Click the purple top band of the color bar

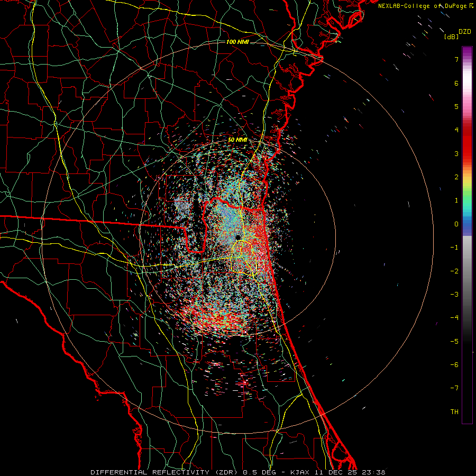pos(467,52)
